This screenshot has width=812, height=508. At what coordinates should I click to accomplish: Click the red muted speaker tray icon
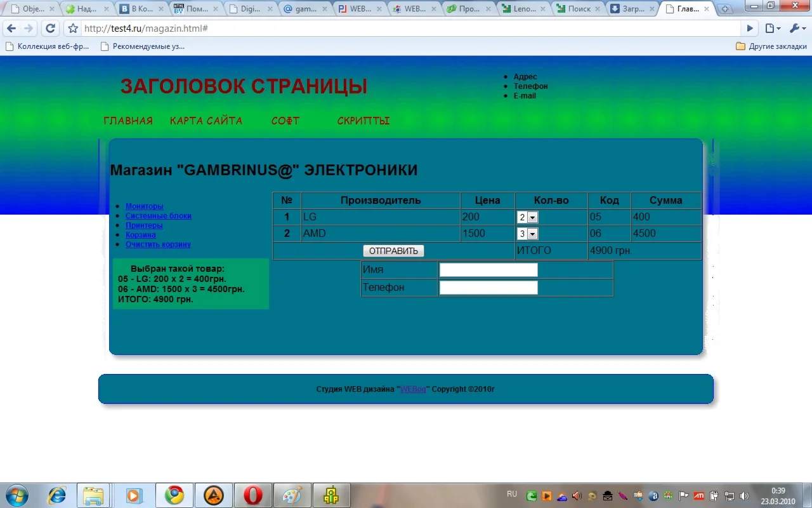(577, 496)
